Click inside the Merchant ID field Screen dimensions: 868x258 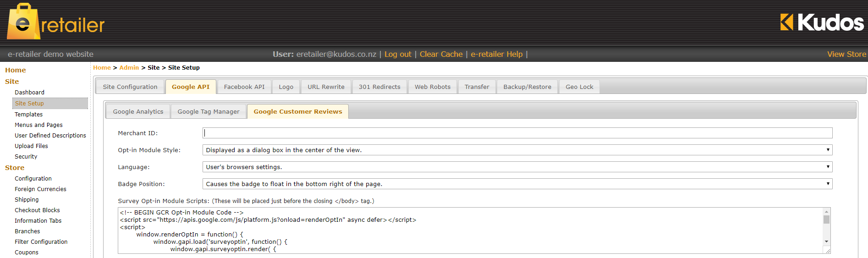[517, 133]
